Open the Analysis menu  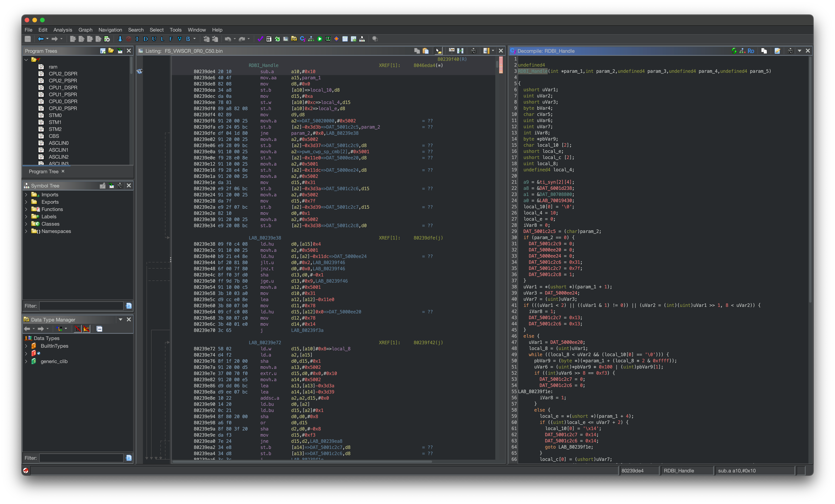(x=63, y=30)
